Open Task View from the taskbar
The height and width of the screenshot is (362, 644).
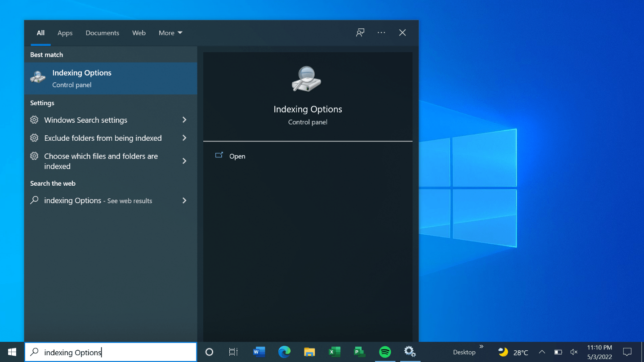(233, 352)
